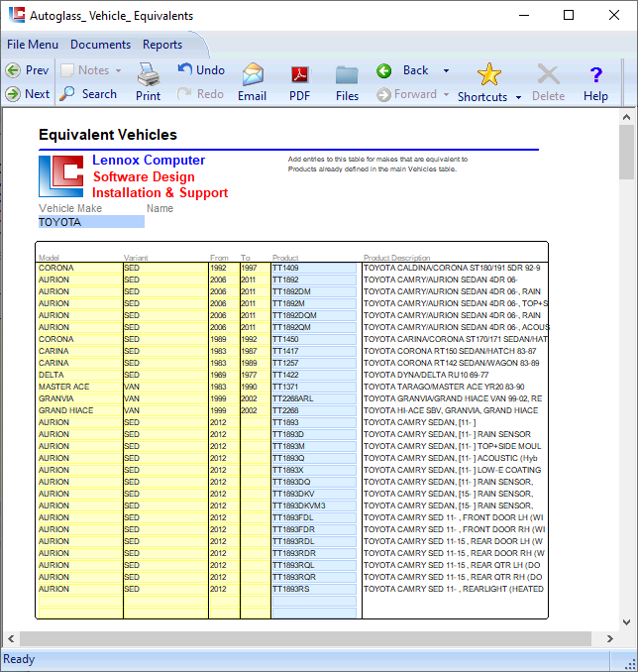Print the Equivalent Vehicles form
The height and width of the screenshot is (672, 638).
[x=149, y=82]
